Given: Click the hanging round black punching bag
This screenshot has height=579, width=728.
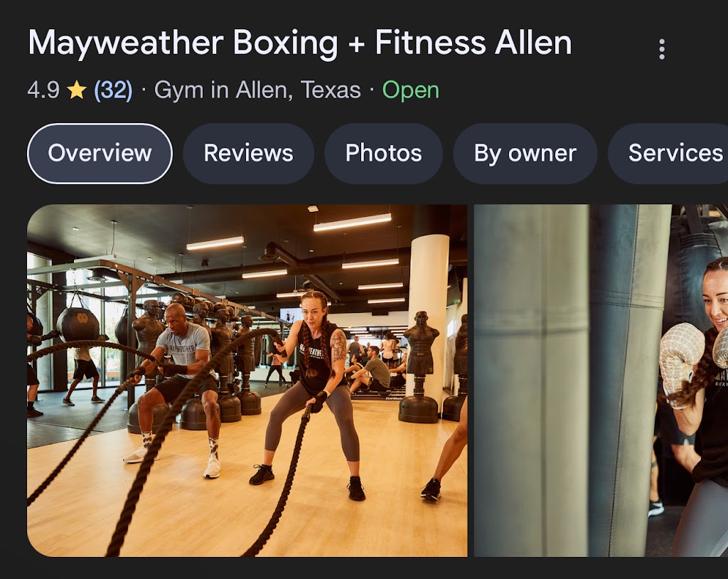Looking at the screenshot, I should pyautogui.click(x=77, y=324).
